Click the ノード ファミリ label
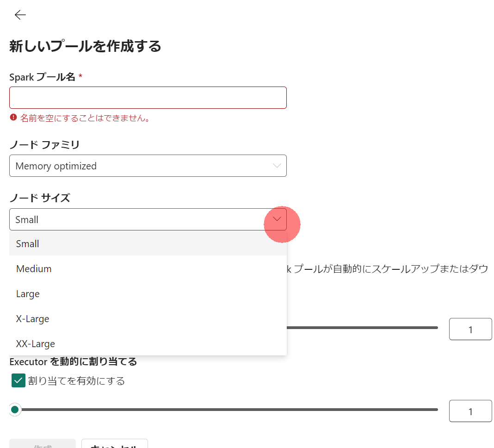The width and height of the screenshot is (494, 448). pyautogui.click(x=44, y=145)
